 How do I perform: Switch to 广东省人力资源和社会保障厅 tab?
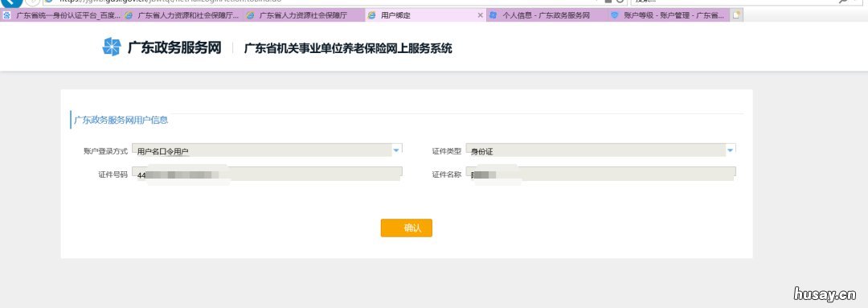coord(182,15)
